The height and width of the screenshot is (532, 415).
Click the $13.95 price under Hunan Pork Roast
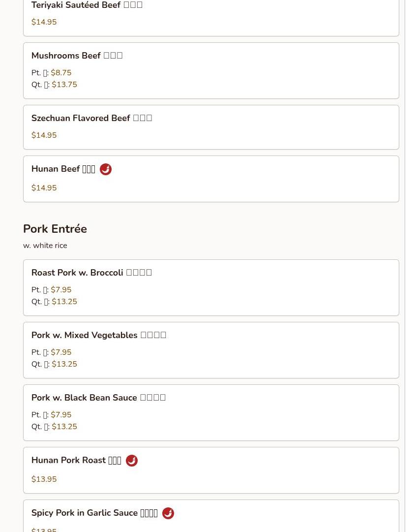point(44,479)
